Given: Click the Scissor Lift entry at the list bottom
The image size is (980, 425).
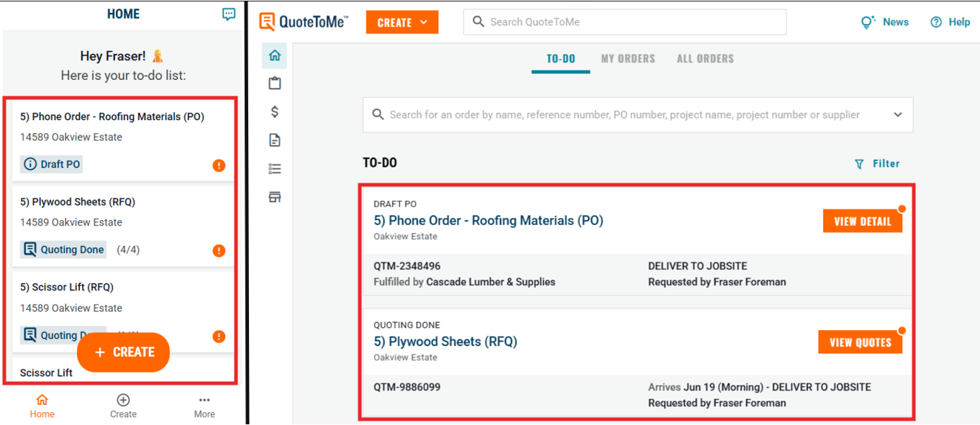Looking at the screenshot, I should tap(47, 373).
